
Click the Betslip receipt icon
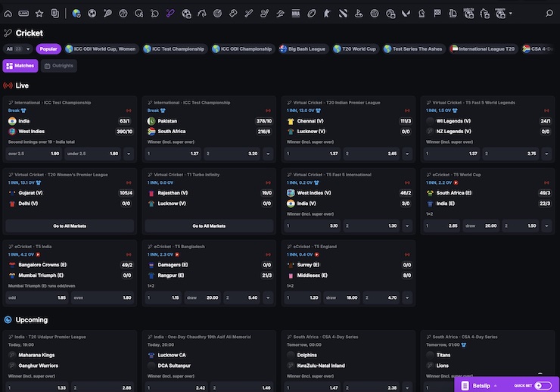466,384
